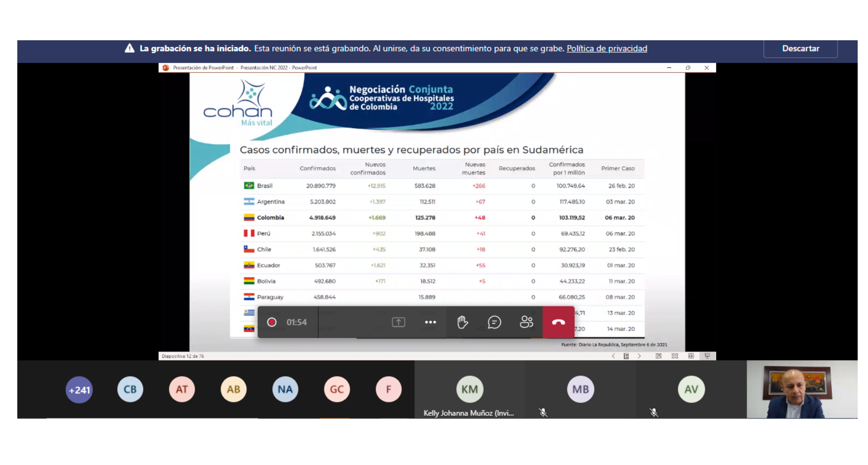Dismiss the recording banner with Descartar
The image size is (868, 465).
point(800,49)
